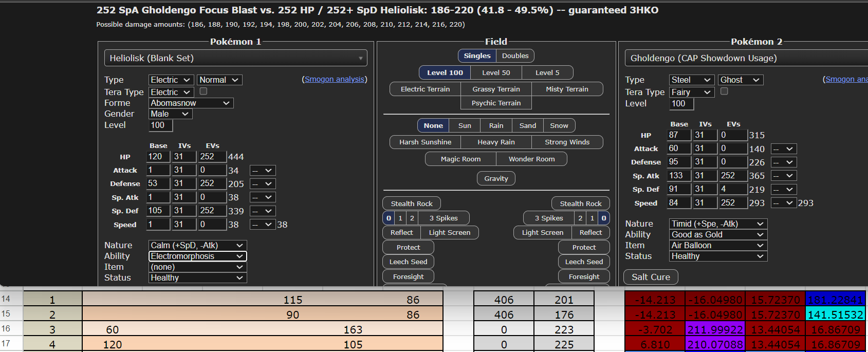Image resolution: width=868 pixels, height=352 pixels.
Task: Open the Heliolisk (Blank Set) Pokémon selector
Action: pyautogui.click(x=236, y=58)
